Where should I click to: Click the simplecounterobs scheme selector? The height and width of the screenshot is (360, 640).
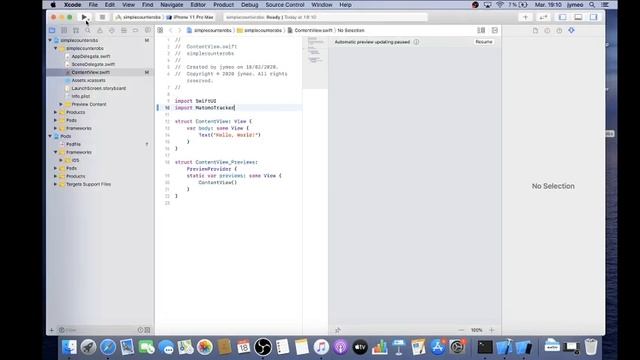pos(138,17)
